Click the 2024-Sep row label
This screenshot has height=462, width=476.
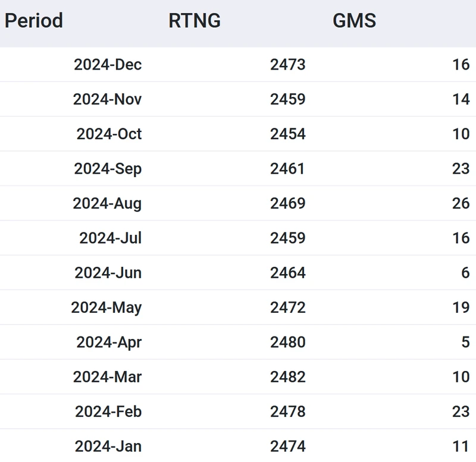click(108, 169)
